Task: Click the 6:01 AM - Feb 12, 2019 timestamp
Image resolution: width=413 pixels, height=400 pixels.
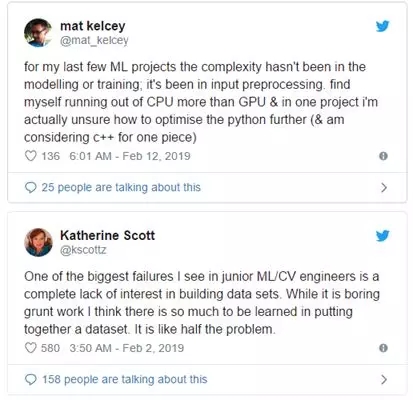Action: pos(130,156)
